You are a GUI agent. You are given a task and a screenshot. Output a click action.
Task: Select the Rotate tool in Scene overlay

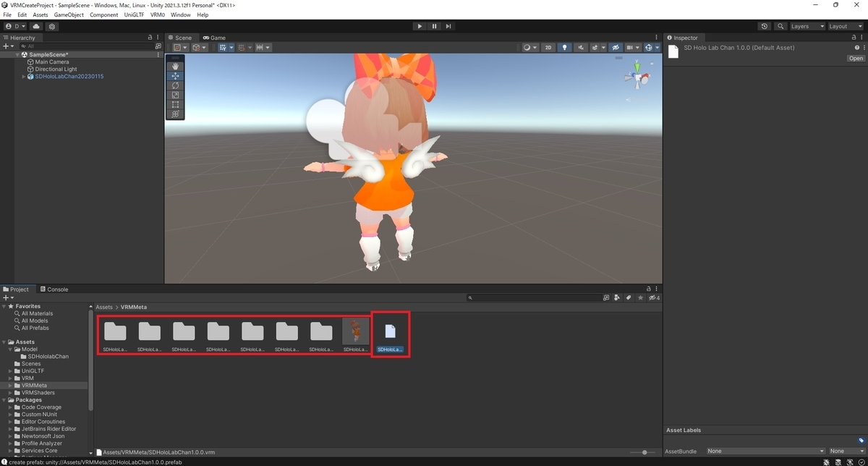175,85
